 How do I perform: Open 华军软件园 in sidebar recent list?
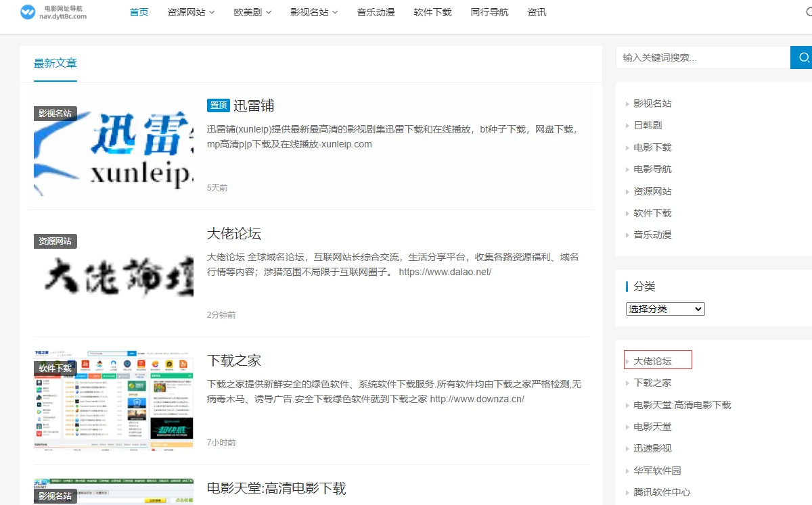(657, 471)
